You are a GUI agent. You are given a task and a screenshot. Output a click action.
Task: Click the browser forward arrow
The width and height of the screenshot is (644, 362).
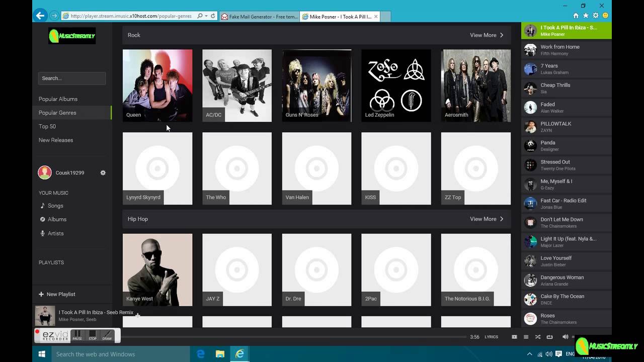[54, 16]
